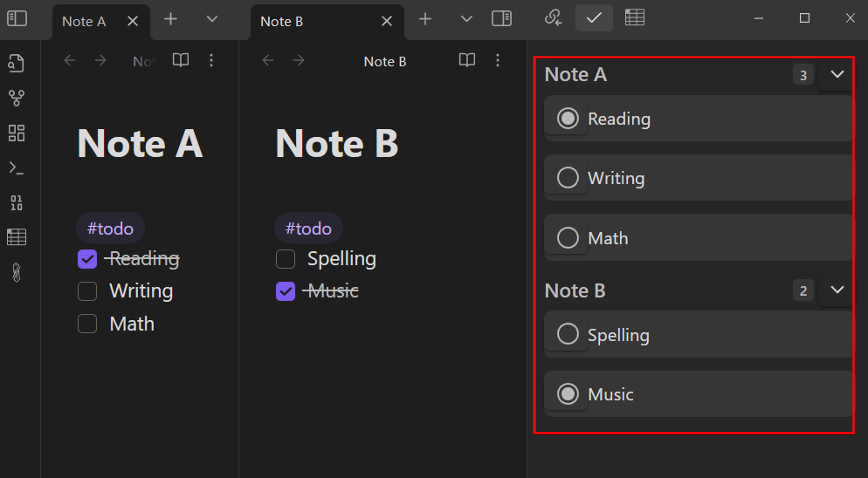Click the Note B title heading

click(337, 144)
